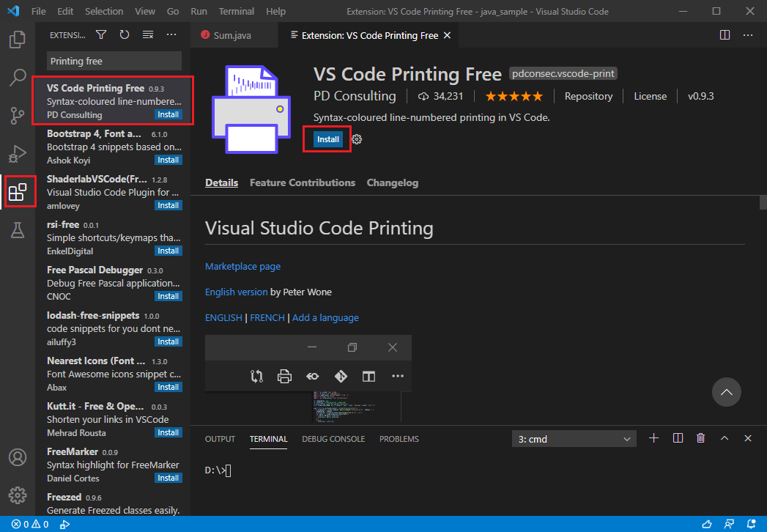Open the View menu
Screen dimensions: 767x532
pyautogui.click(x=145, y=11)
